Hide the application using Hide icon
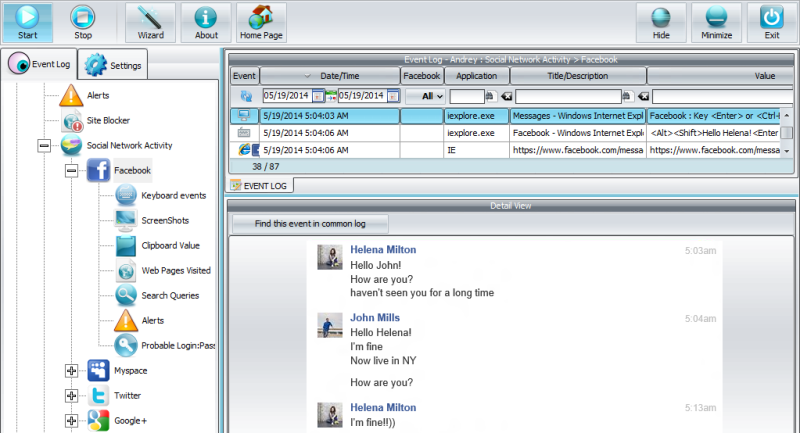This screenshot has height=433, width=800. coord(661,22)
